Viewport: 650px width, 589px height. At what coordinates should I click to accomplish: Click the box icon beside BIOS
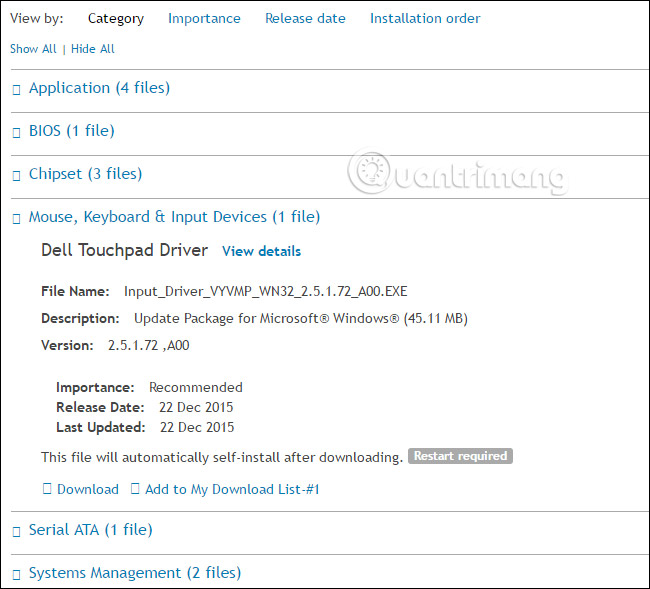[x=17, y=133]
